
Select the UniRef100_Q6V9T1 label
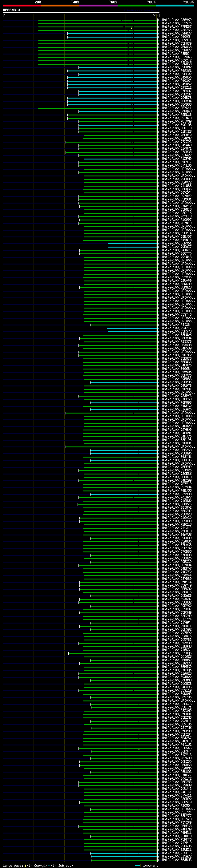point(177,40)
